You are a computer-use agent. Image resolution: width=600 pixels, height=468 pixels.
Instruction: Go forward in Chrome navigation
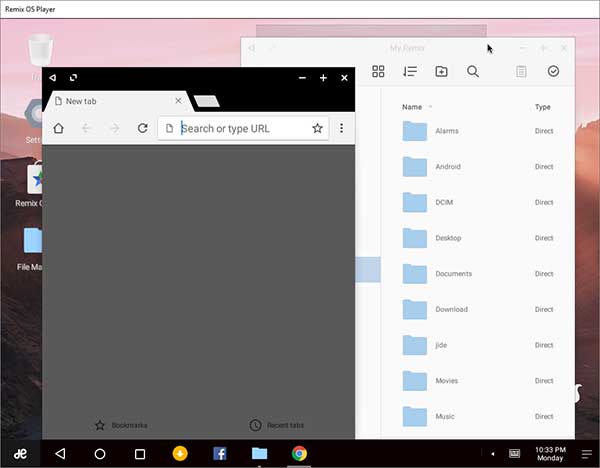tap(114, 128)
